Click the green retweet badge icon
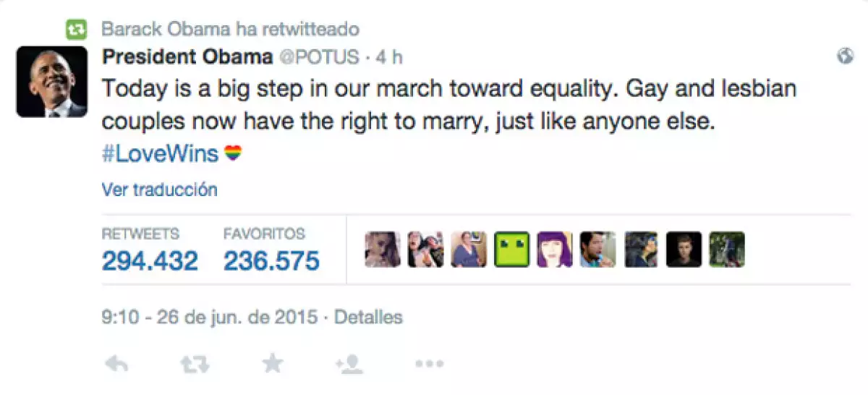Screen dimensions: 868x395 (76, 30)
